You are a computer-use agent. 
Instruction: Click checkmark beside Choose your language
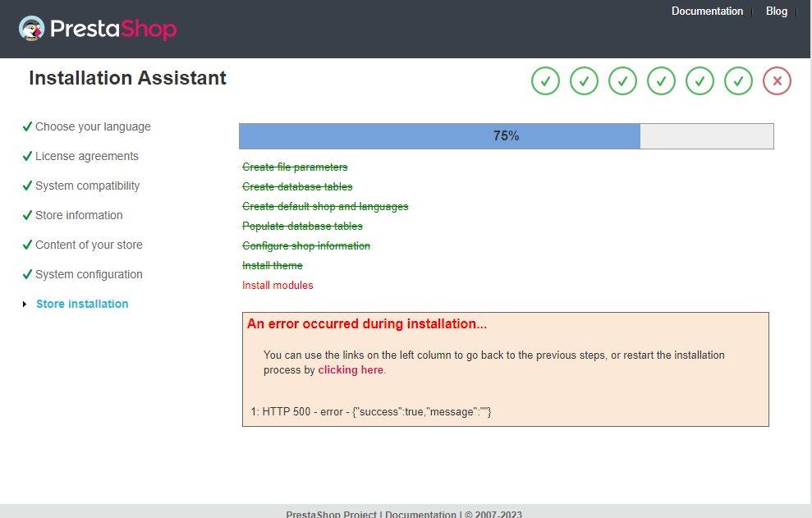(x=27, y=126)
